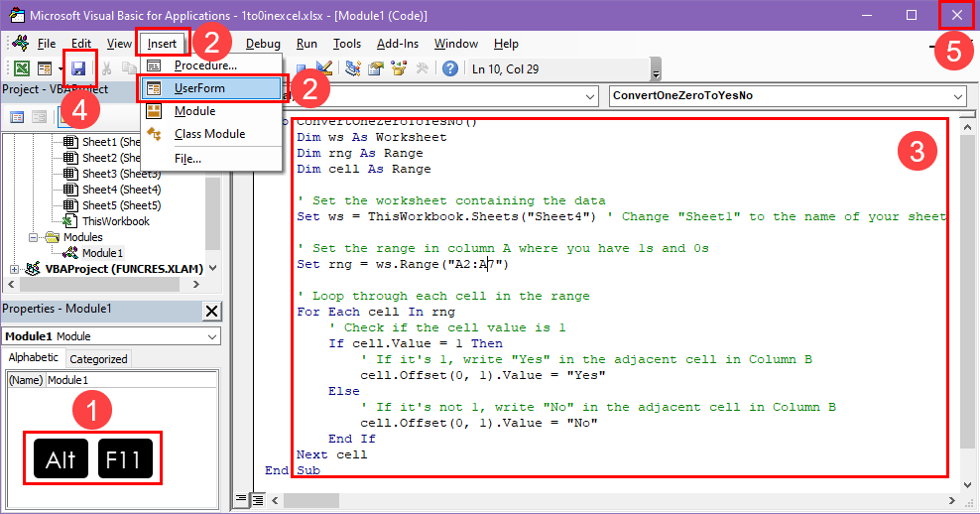Open the Edit menu

click(x=81, y=44)
